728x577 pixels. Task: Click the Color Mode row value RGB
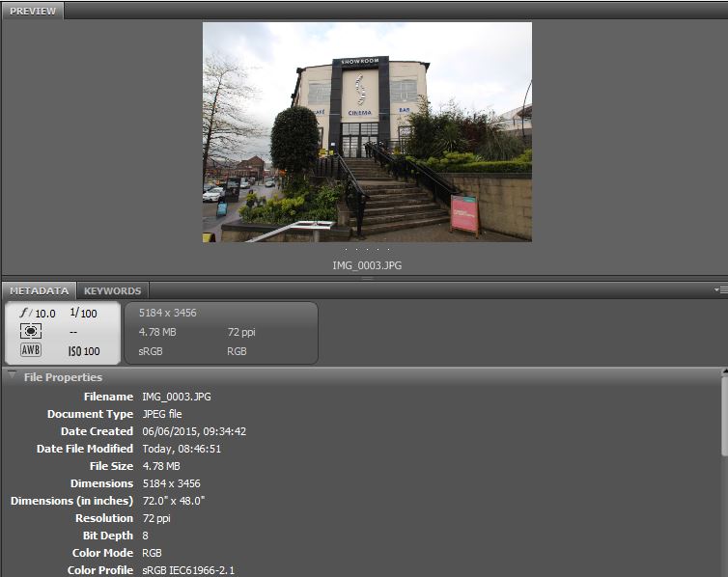click(152, 553)
